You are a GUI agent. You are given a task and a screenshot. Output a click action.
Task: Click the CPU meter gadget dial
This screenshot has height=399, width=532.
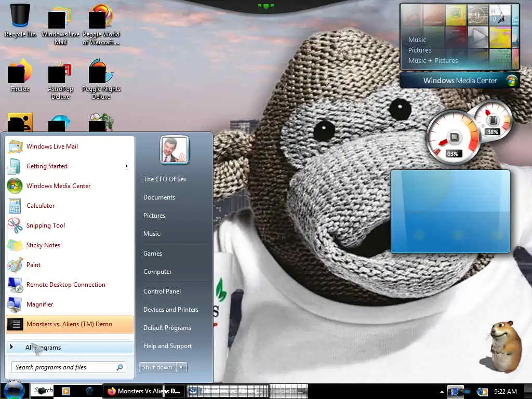[453, 138]
